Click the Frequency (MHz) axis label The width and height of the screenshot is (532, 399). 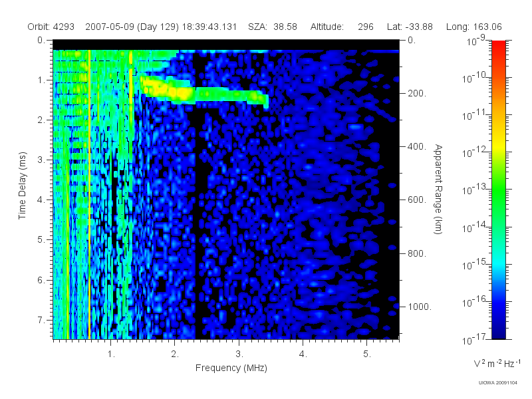pyautogui.click(x=231, y=368)
